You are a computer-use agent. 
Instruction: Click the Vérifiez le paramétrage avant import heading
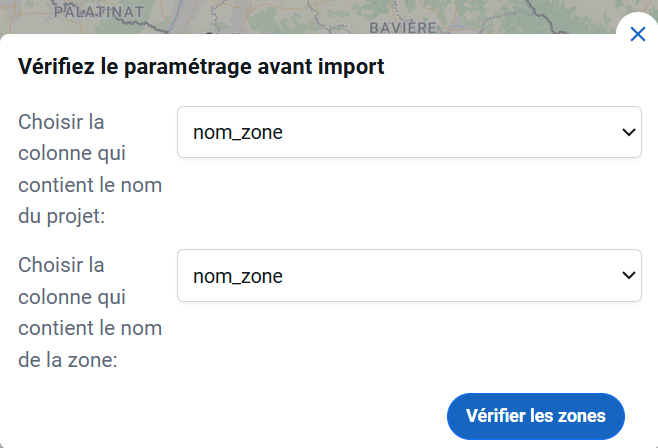pyautogui.click(x=201, y=67)
